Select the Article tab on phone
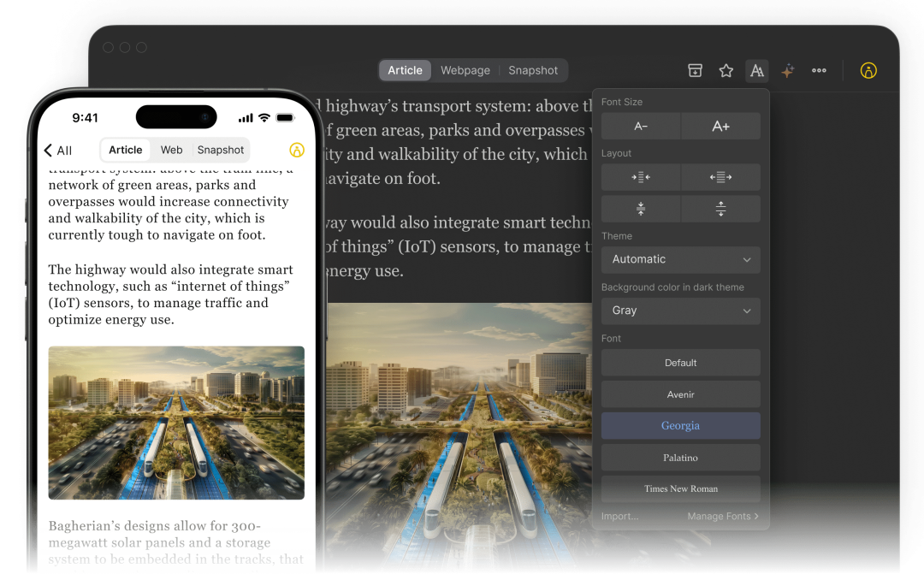 (x=126, y=151)
